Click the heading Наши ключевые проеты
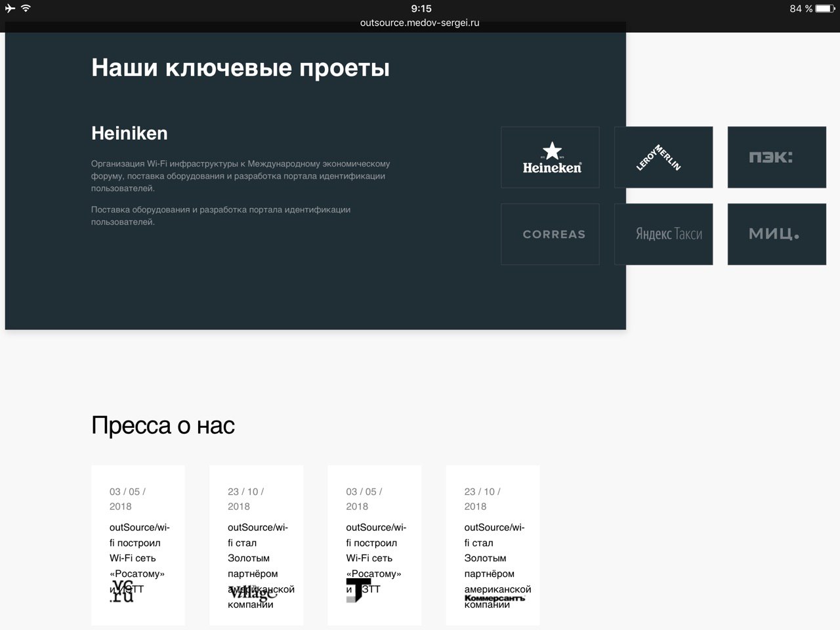The image size is (840, 630). coord(240,68)
